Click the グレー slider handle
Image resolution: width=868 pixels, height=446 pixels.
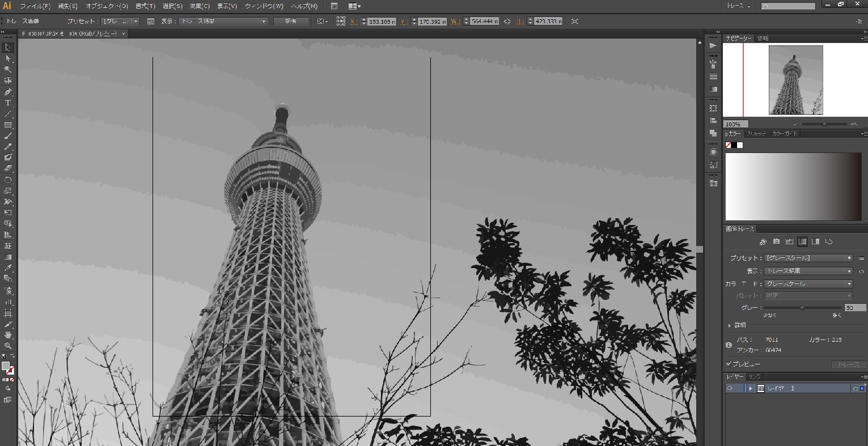(802, 308)
